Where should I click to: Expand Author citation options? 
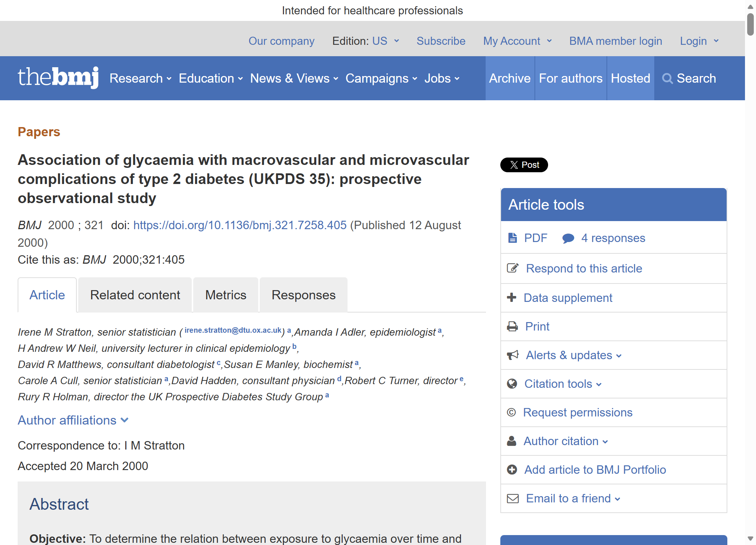click(566, 441)
